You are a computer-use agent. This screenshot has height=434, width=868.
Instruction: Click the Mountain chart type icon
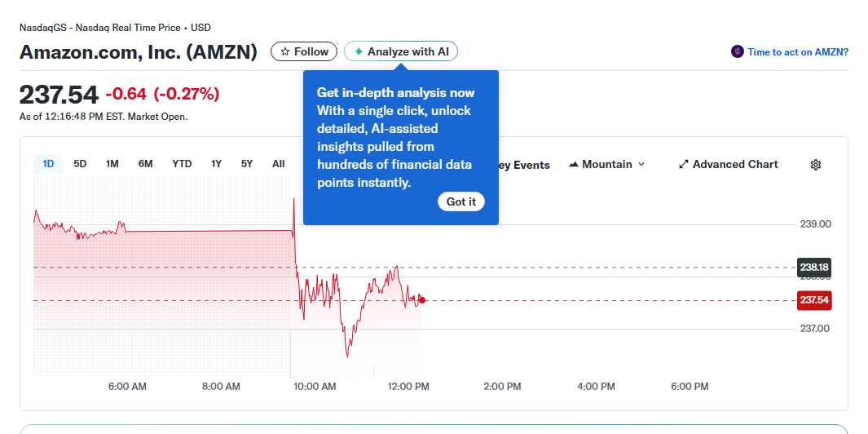(574, 165)
